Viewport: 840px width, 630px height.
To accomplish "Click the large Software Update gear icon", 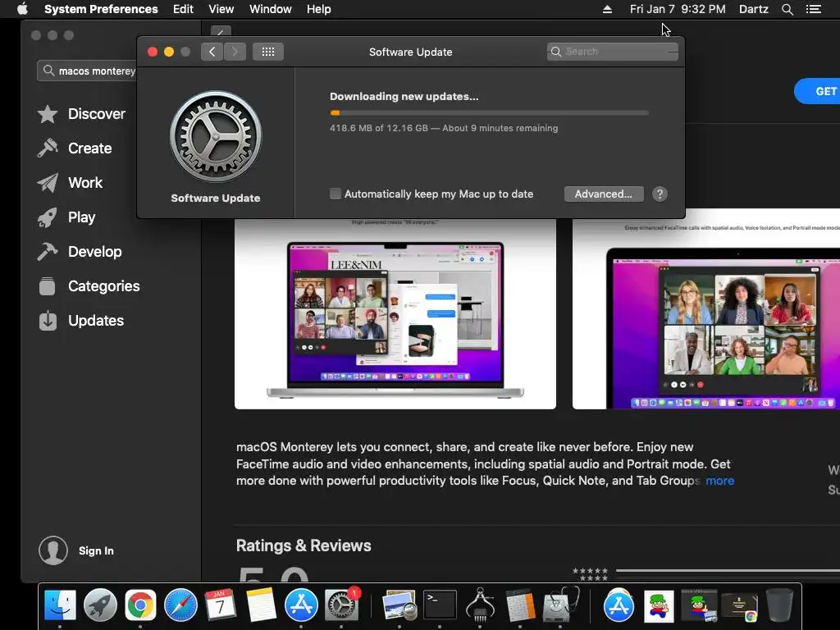I will pos(216,137).
